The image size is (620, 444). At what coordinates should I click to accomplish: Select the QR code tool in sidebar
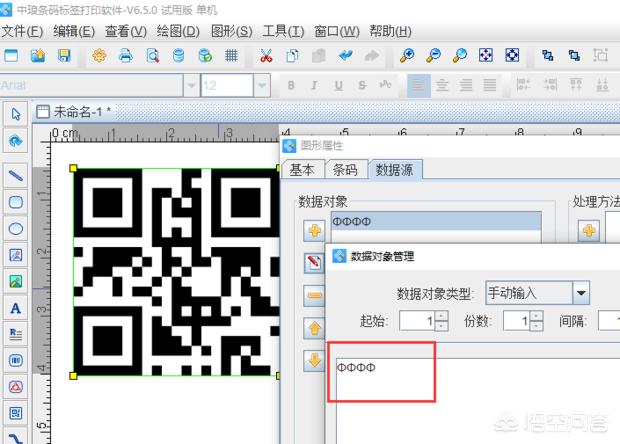15,413
